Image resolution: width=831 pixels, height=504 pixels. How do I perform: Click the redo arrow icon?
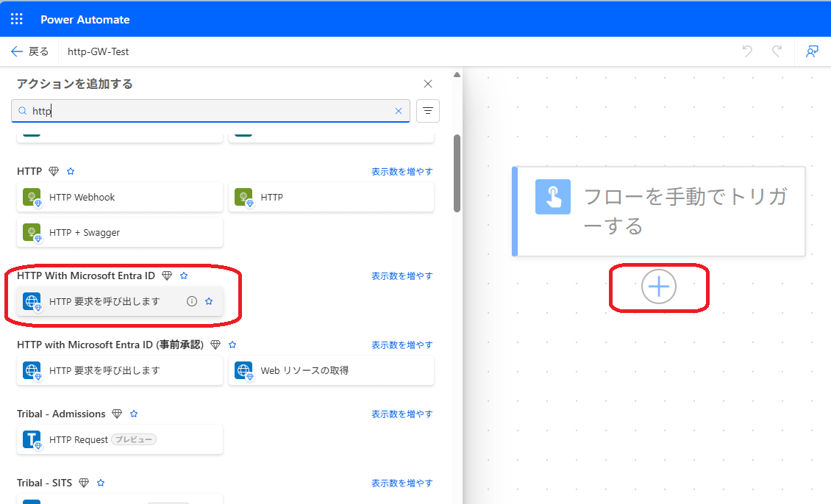click(x=777, y=51)
